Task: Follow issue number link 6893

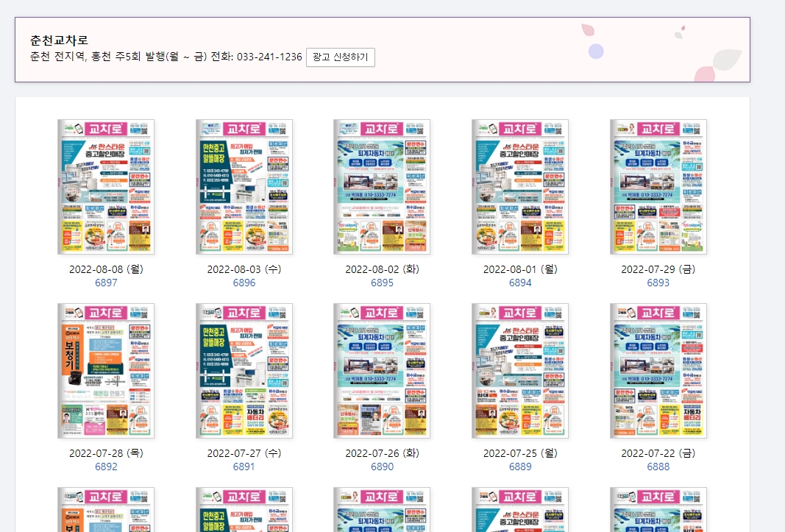Action: (658, 283)
